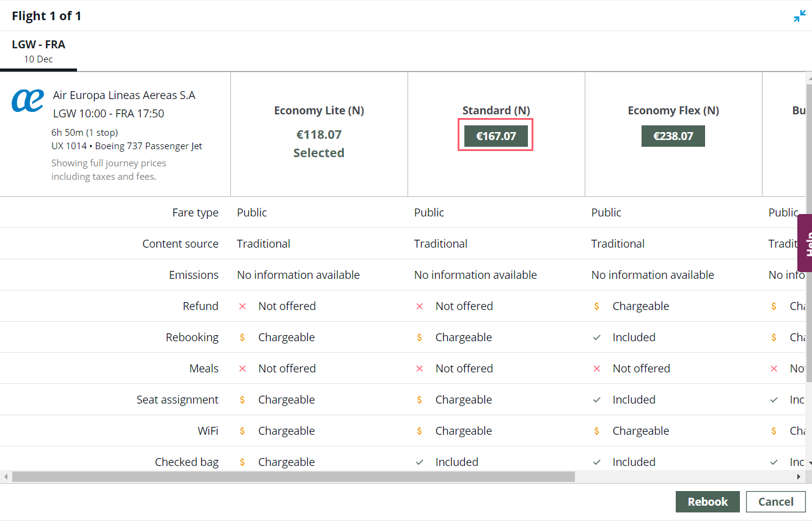Open the Help side tab
This screenshot has width=812, height=521.
pyautogui.click(x=805, y=243)
